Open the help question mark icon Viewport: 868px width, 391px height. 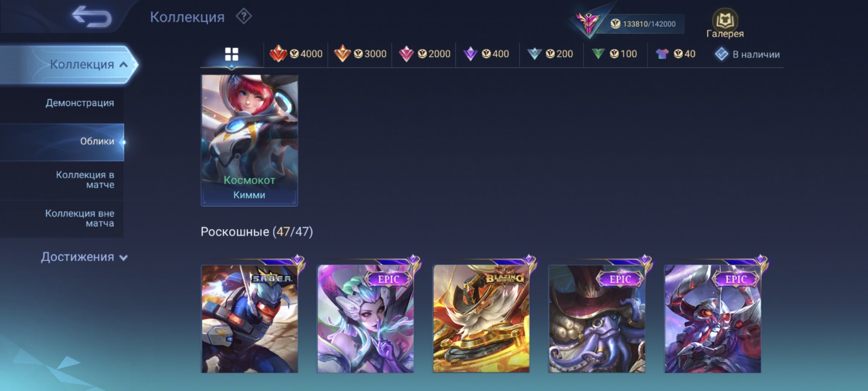coord(244,17)
